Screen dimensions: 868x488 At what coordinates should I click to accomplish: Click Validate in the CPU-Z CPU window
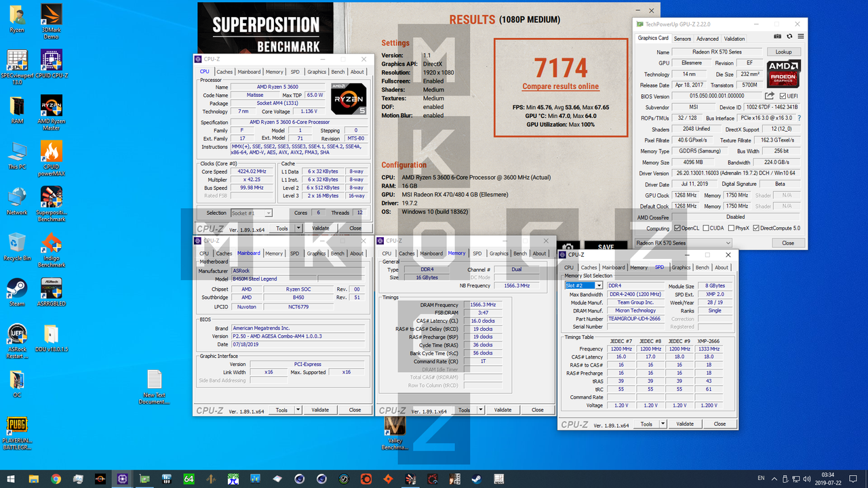pos(320,228)
